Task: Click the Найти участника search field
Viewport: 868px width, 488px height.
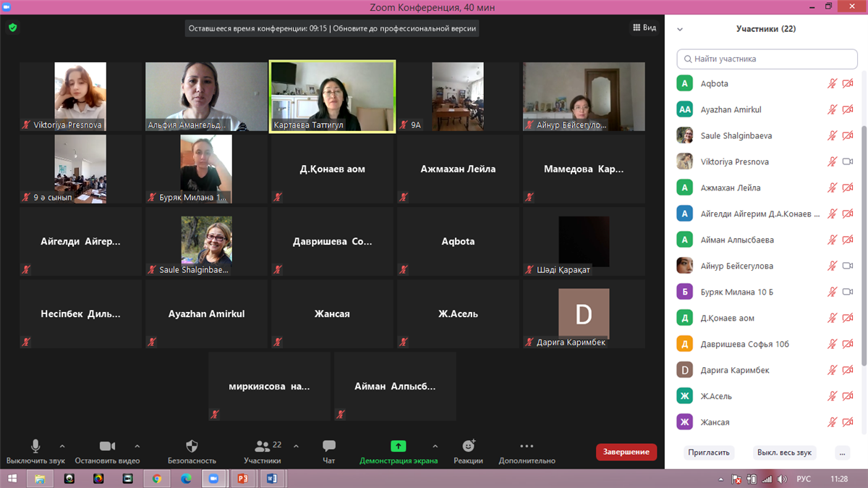Action: (767, 59)
